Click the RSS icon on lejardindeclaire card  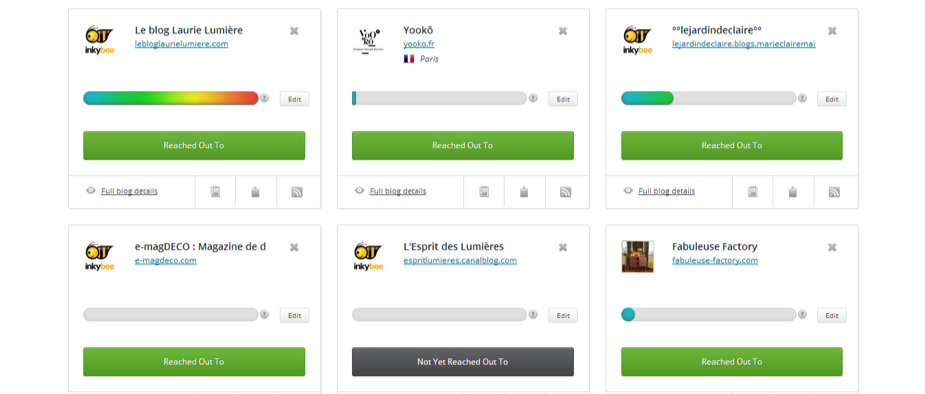pos(834,192)
